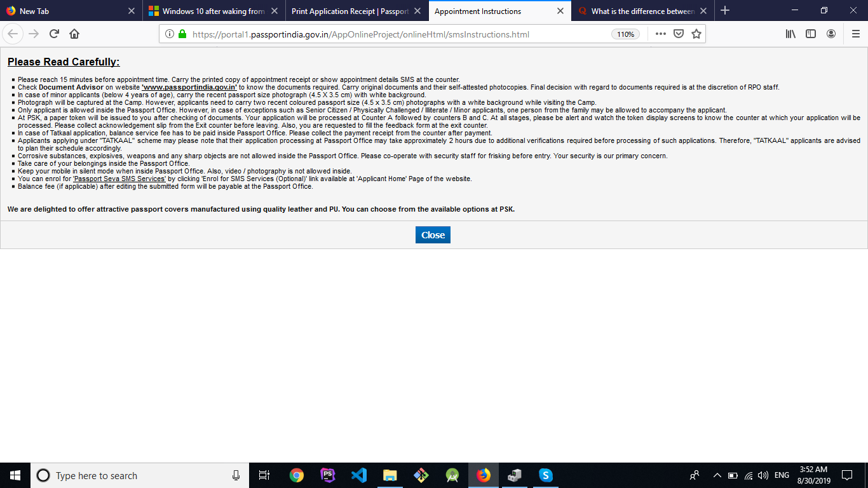Screen dimensions: 868x488
Task: Open a new tab with plus button
Action: pos(725,11)
